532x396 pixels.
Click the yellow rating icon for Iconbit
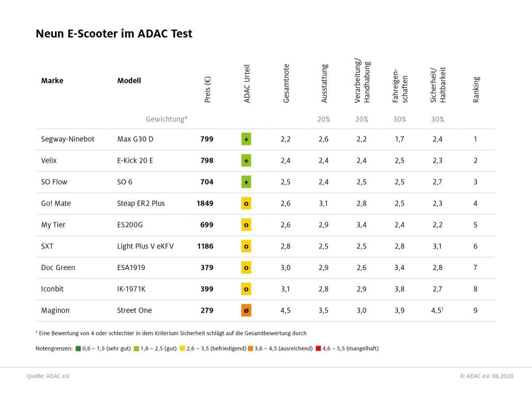pyautogui.click(x=246, y=289)
